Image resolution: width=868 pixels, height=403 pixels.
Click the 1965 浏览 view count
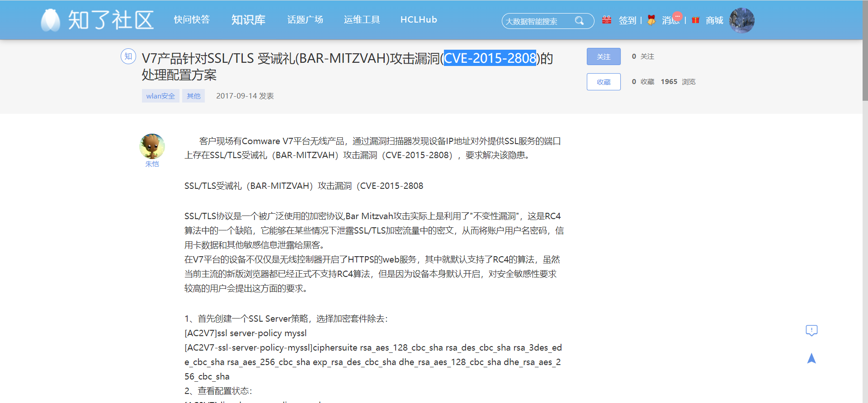coord(678,82)
